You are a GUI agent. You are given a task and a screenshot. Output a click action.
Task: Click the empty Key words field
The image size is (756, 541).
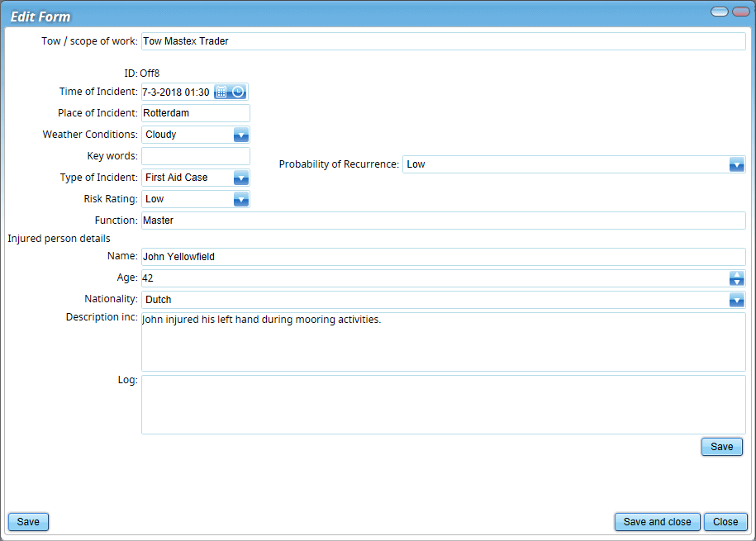click(195, 156)
